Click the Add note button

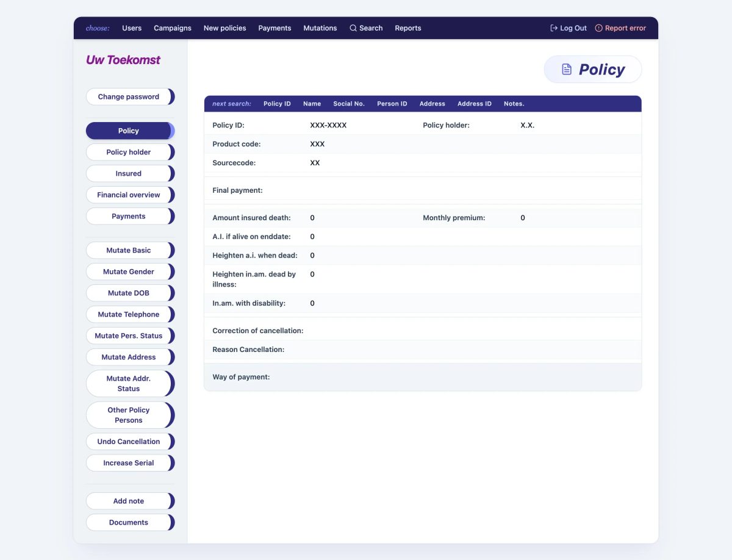(130, 501)
